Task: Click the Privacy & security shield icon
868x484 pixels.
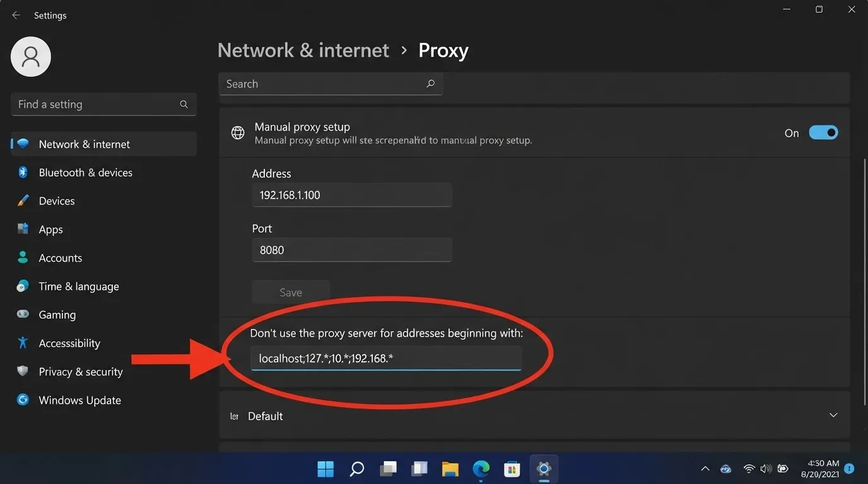Action: tap(23, 371)
